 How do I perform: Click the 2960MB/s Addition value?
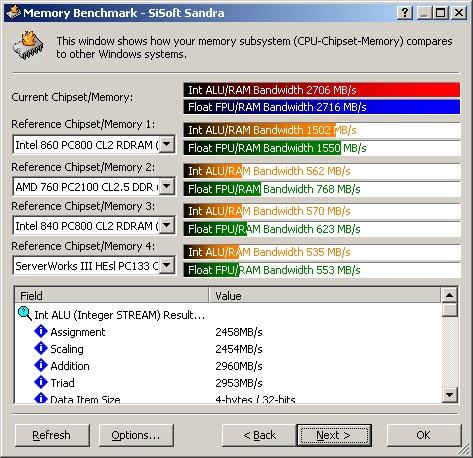pos(239,366)
